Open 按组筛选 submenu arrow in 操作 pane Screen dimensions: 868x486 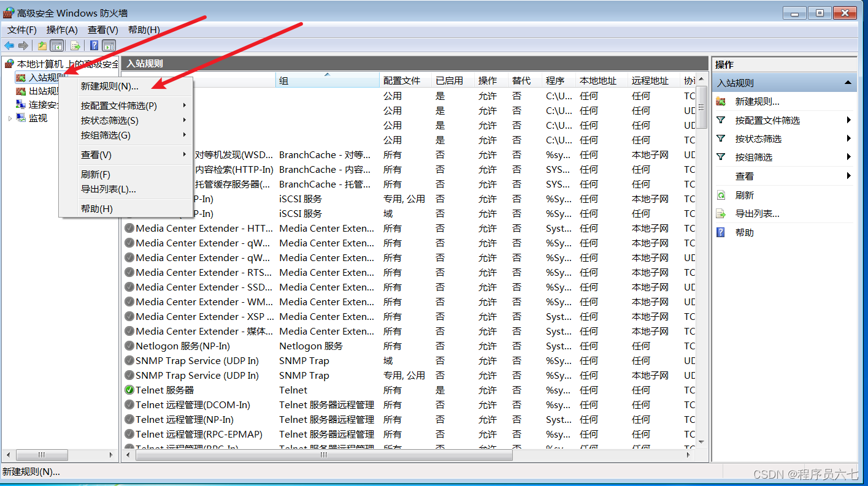849,157
